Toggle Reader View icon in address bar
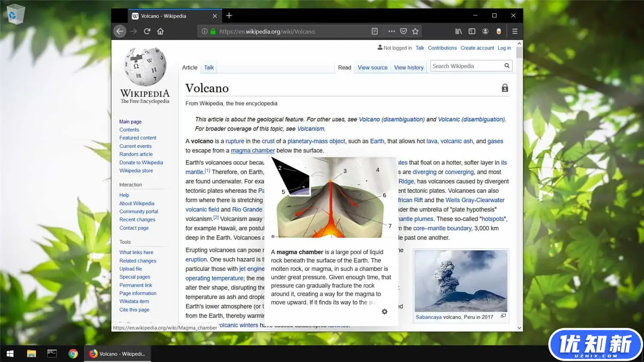This screenshot has height=362, width=644. tap(375, 31)
